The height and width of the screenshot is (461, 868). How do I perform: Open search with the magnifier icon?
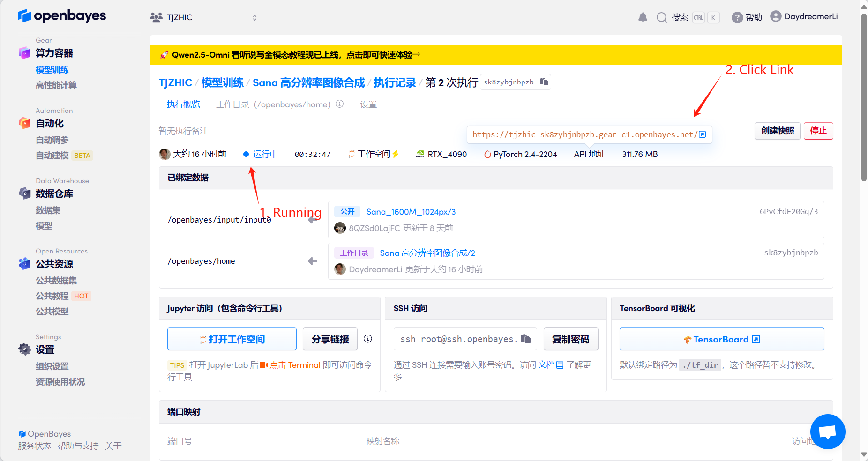point(661,17)
